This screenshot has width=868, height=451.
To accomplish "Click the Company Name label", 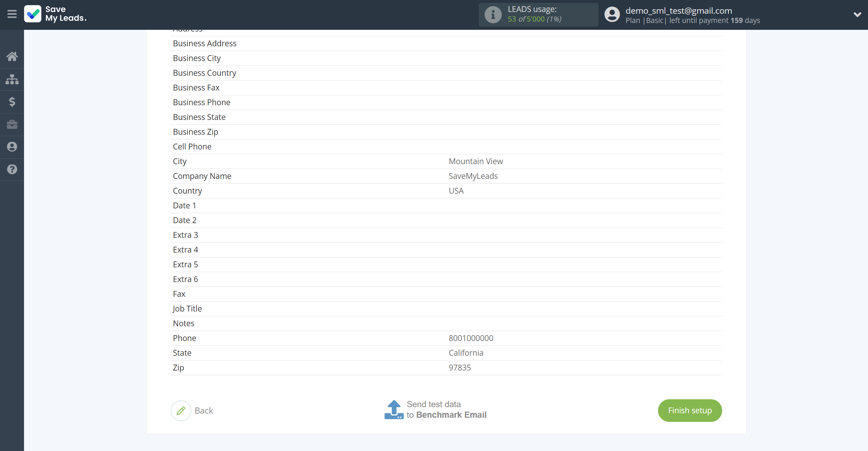I will click(202, 176).
